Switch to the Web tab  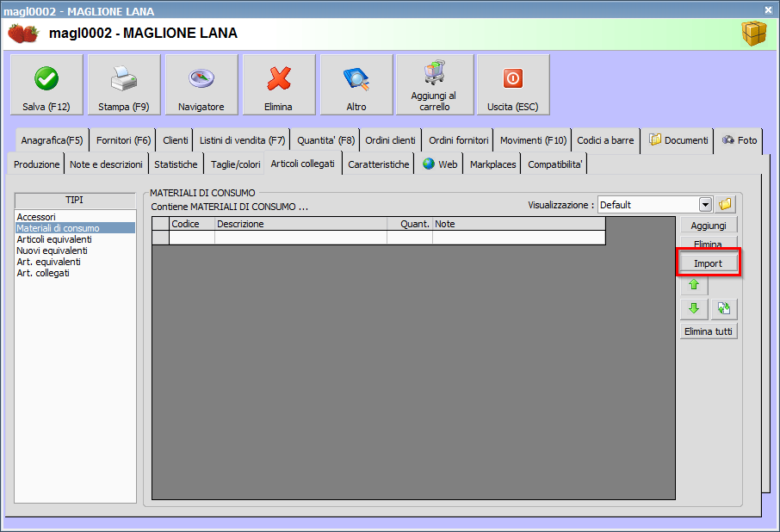440,164
